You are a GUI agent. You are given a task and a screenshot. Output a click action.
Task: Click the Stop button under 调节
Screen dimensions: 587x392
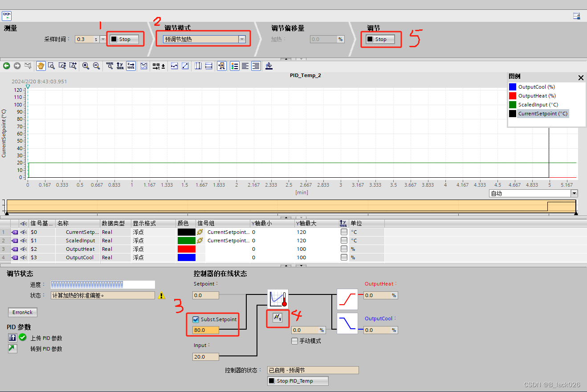381,39
